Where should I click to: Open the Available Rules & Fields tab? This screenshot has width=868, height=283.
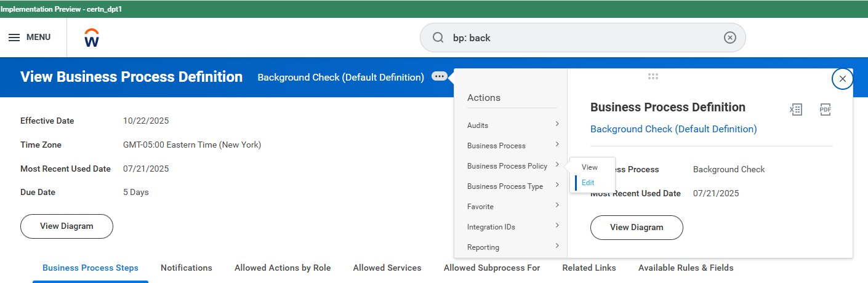click(686, 268)
